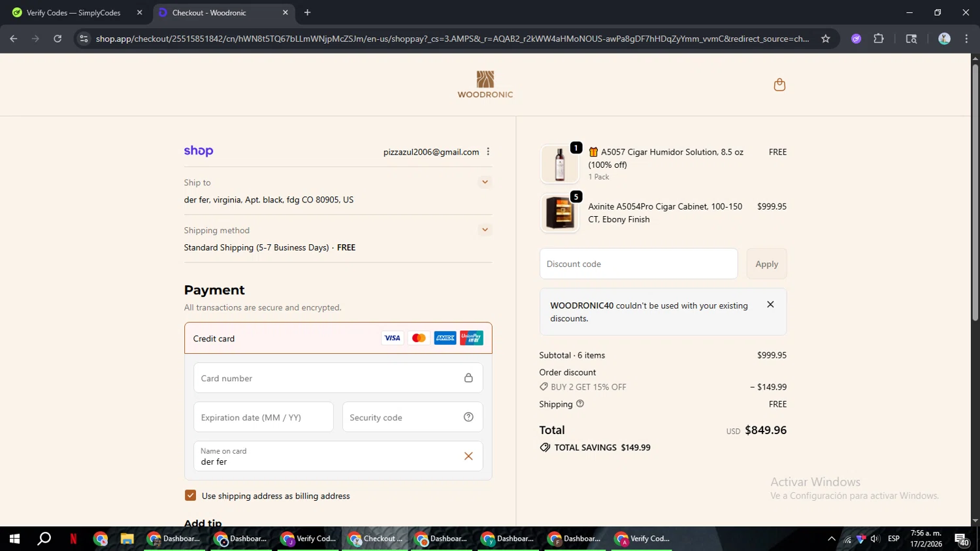Clear the name on card field
This screenshot has height=551, width=980.
pyautogui.click(x=468, y=456)
